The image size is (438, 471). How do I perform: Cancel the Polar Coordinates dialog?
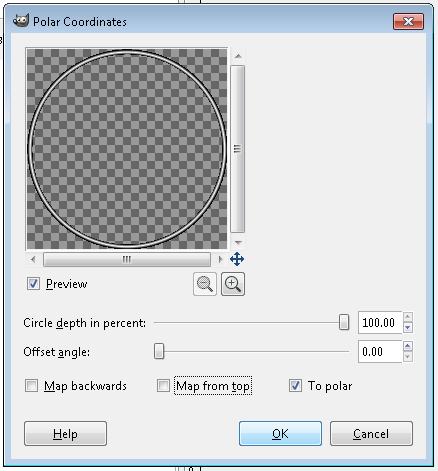pos(371,434)
